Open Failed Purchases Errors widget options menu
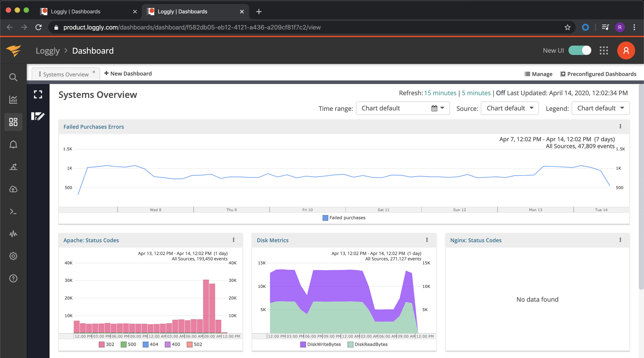644x358 pixels. point(620,126)
